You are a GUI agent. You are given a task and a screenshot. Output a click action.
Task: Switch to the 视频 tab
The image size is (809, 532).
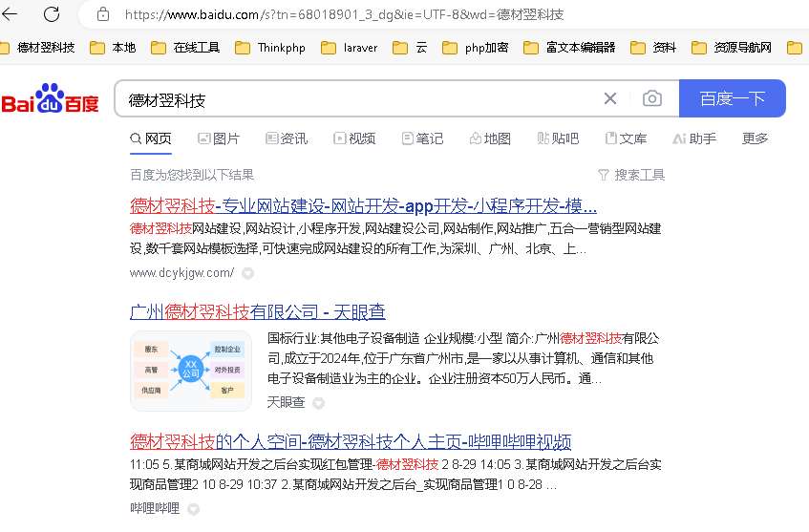pyautogui.click(x=354, y=138)
